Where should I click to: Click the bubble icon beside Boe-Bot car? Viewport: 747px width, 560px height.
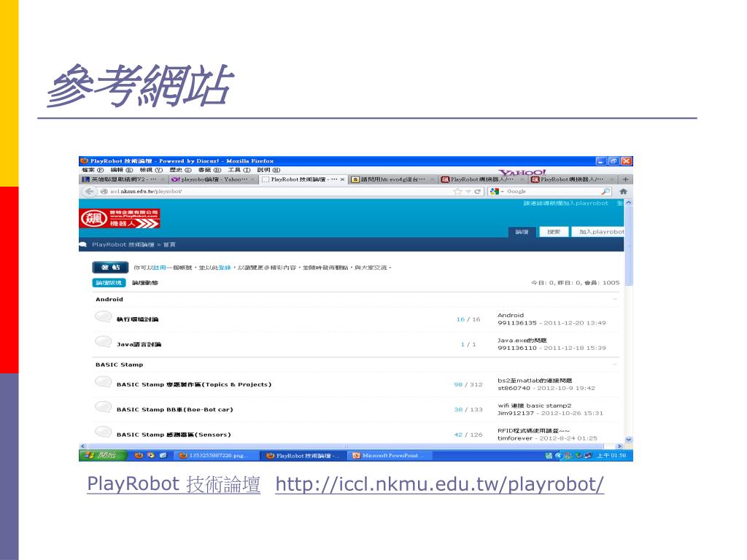click(x=103, y=407)
